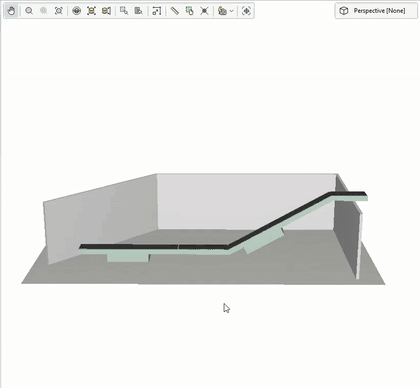
Task: Click the yellow box section view icon
Action: (106, 11)
